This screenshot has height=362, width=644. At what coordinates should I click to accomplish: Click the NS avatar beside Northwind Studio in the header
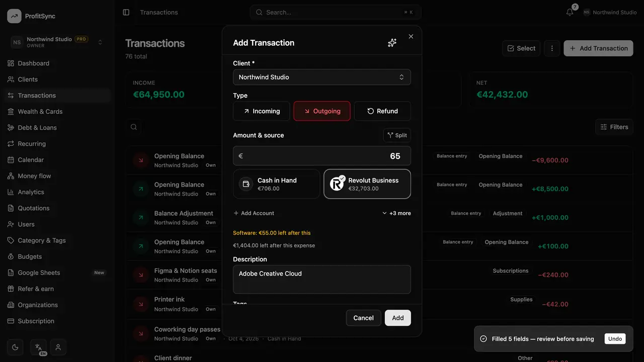coord(587,12)
